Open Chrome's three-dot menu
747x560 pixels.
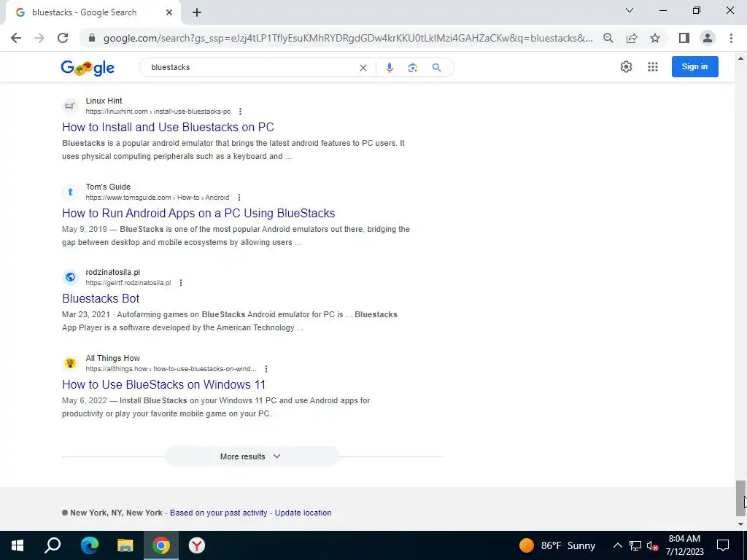pyautogui.click(x=731, y=38)
